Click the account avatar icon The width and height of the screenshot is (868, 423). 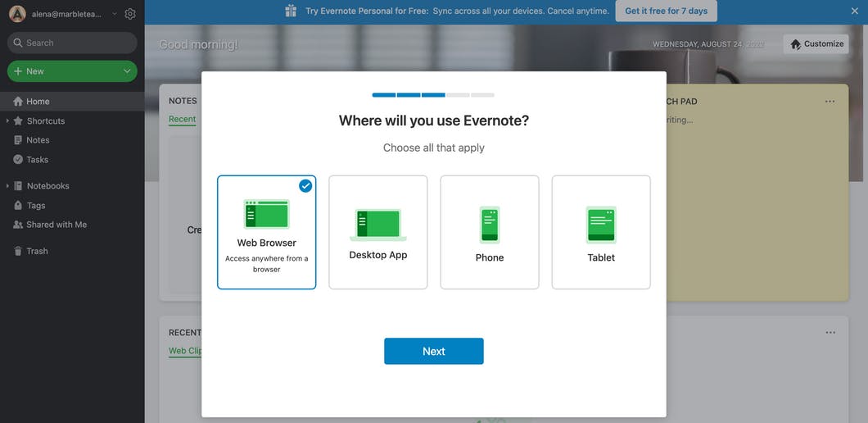[x=17, y=14]
